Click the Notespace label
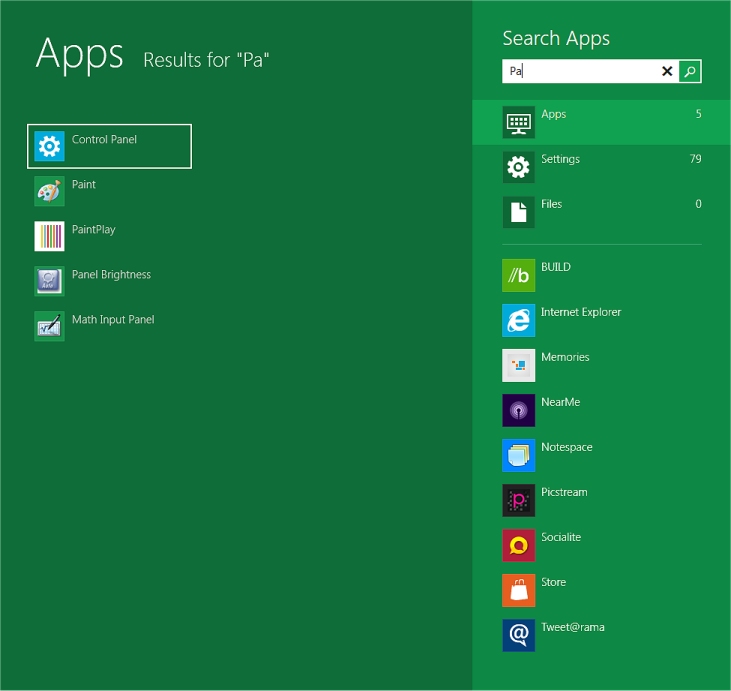Screen dimensions: 731x691 coord(567,448)
